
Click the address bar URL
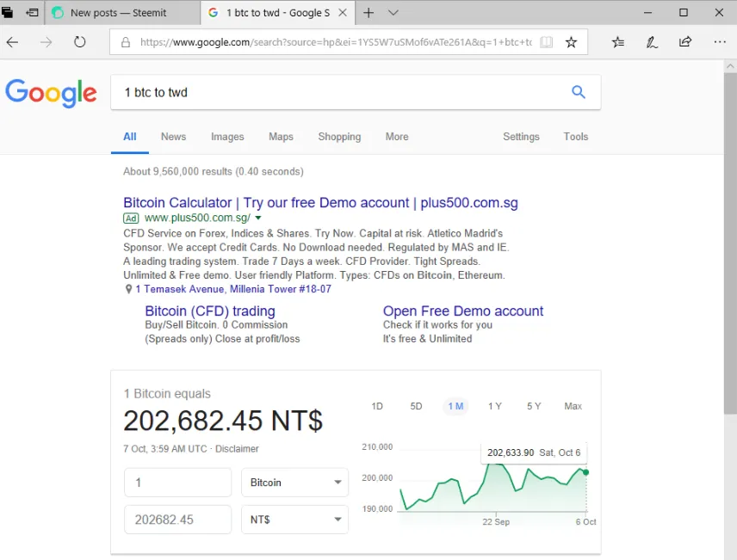click(336, 42)
